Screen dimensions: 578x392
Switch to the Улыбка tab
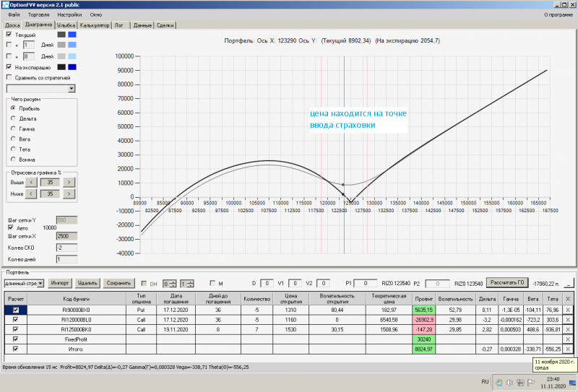click(66, 25)
